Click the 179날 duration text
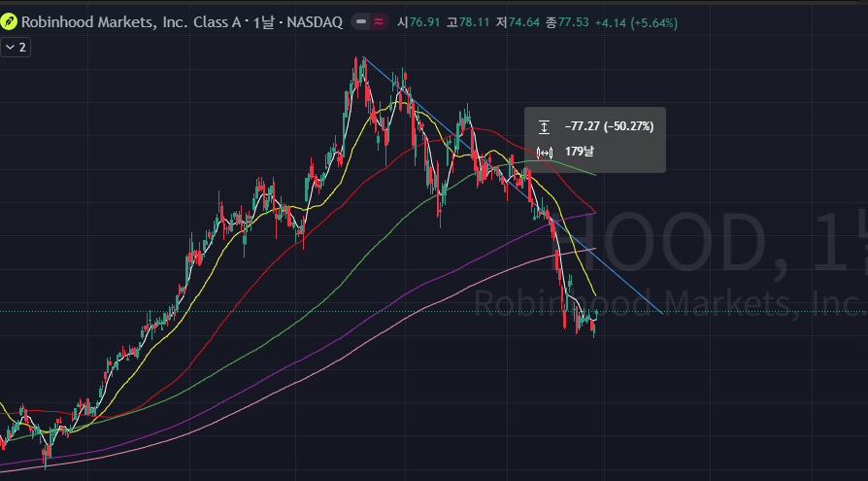868x481 pixels. [x=579, y=152]
